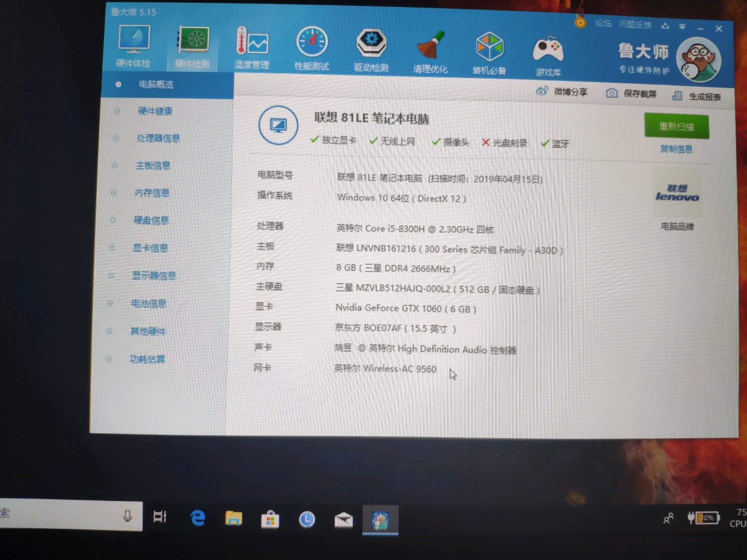
Task: Click the green 重新扫描 rescan button
Action: tap(676, 126)
